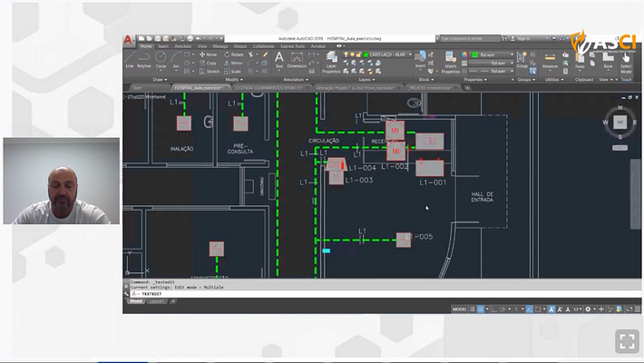Click the Erase tool in Modify panel
The width and height of the screenshot is (644, 363).
point(265,54)
